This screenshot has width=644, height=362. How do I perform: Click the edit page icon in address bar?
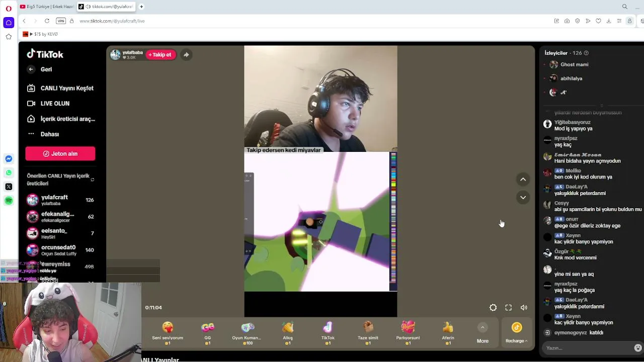pyautogui.click(x=556, y=21)
